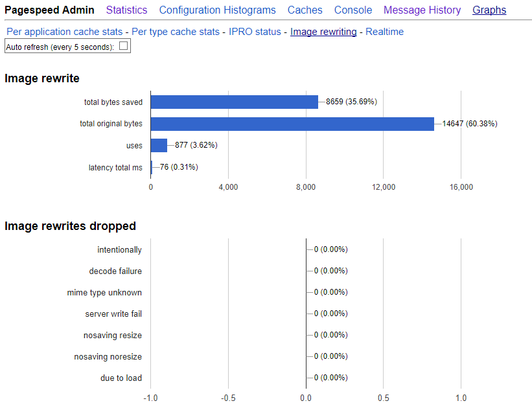This screenshot has width=532, height=412.
Task: Click the -1.0 x-axis tick label
Action: 150,398
